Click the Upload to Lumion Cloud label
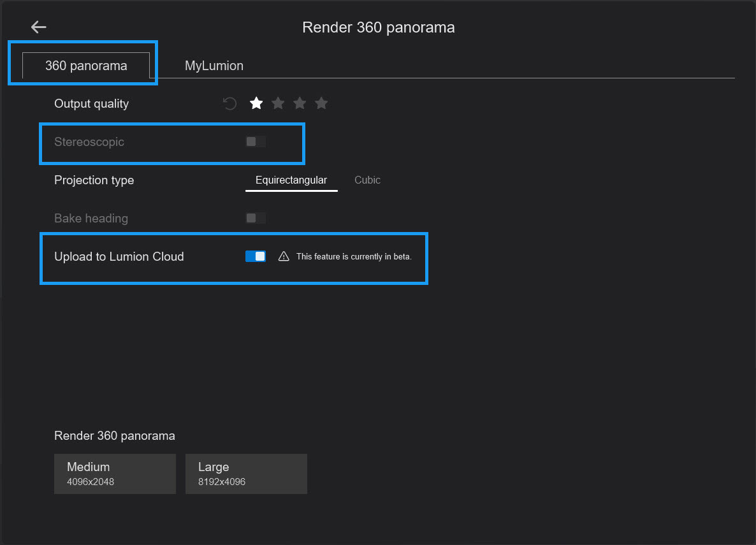The width and height of the screenshot is (756, 545). tap(119, 257)
